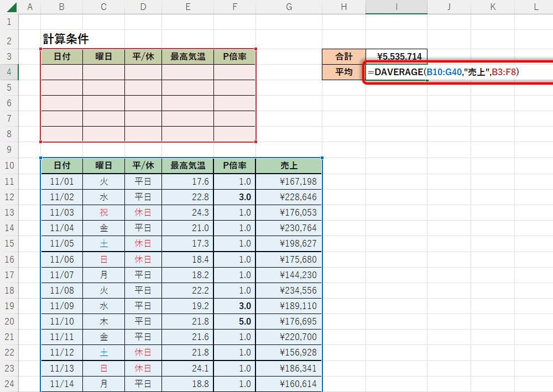This screenshot has height=392, width=553.
Task: Select column I header
Action: (396, 7)
